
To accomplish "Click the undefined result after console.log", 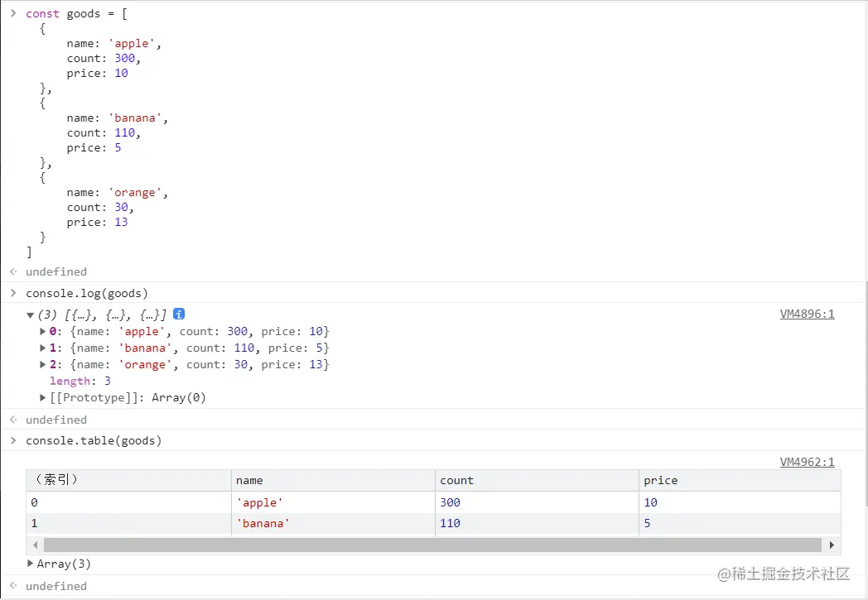I will 56,420.
